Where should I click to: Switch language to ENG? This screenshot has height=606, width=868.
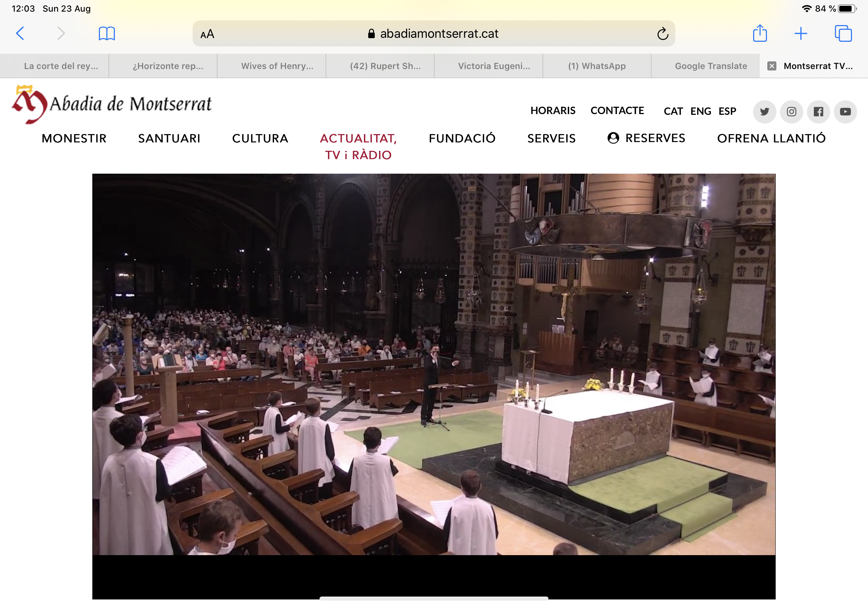coord(700,112)
